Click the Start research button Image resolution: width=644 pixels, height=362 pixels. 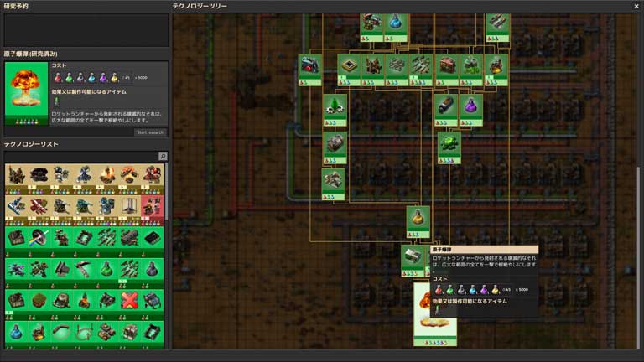[150, 132]
